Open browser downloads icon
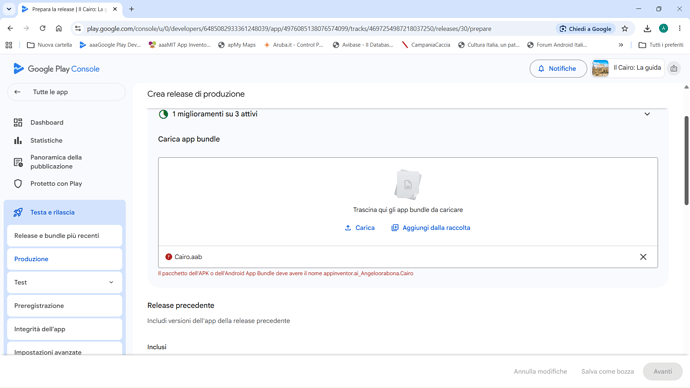Image resolution: width=690 pixels, height=388 pixels. pyautogui.click(x=647, y=29)
